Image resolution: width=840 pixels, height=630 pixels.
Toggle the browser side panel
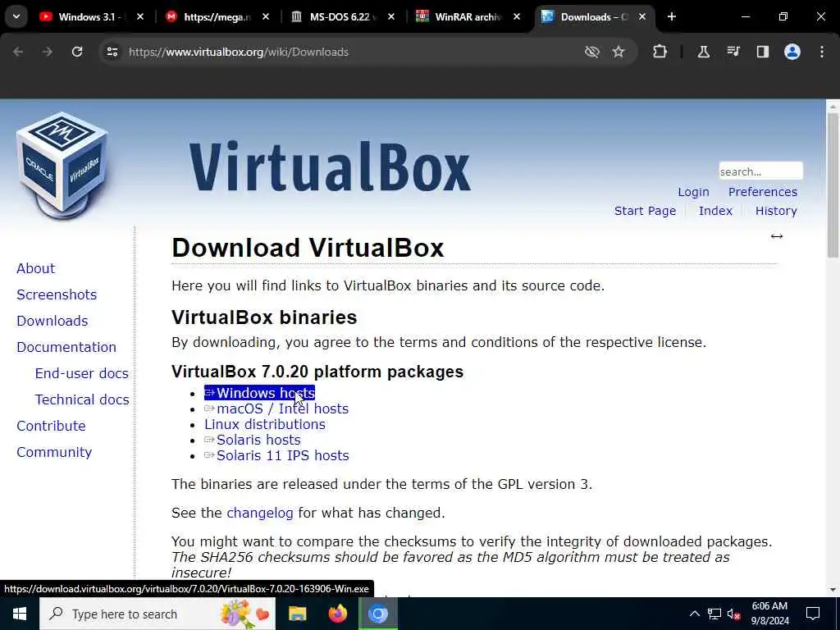pos(762,52)
